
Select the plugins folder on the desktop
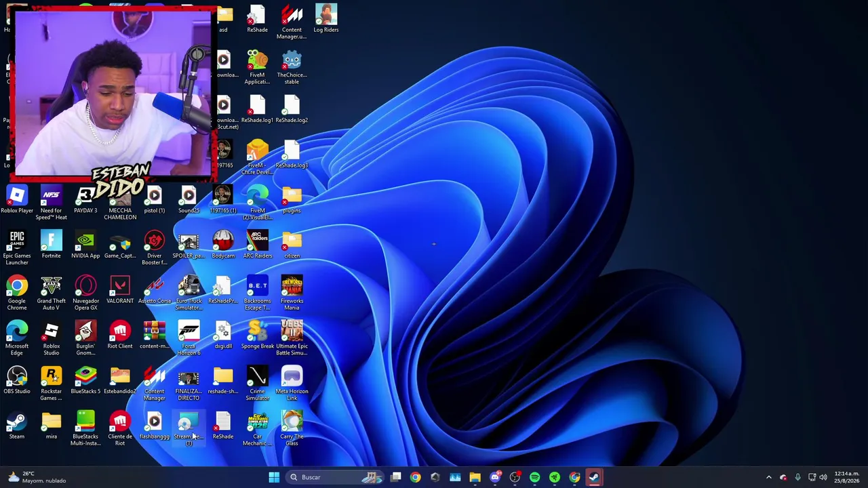point(292,201)
